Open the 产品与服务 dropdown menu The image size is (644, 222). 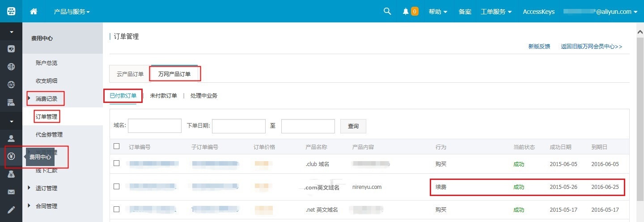(x=72, y=12)
